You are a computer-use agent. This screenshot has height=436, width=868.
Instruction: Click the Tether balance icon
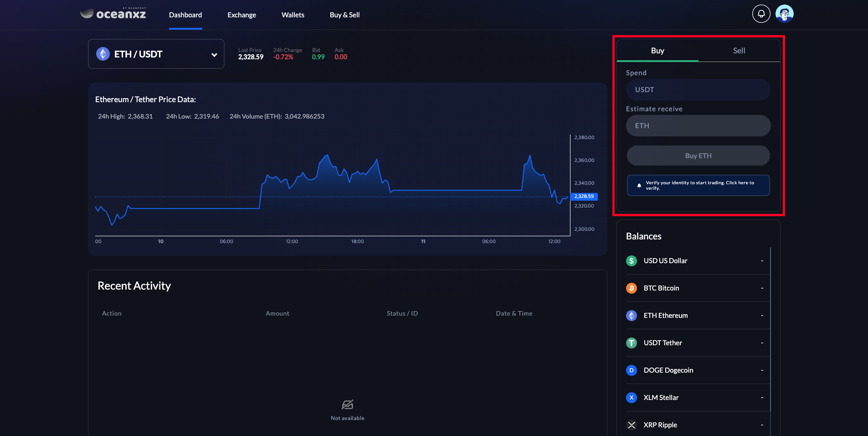coord(632,343)
